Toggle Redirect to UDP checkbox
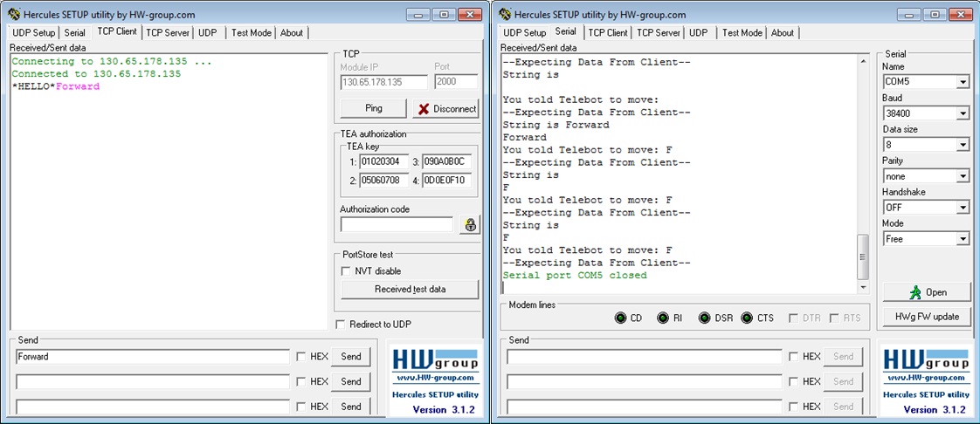 340,324
